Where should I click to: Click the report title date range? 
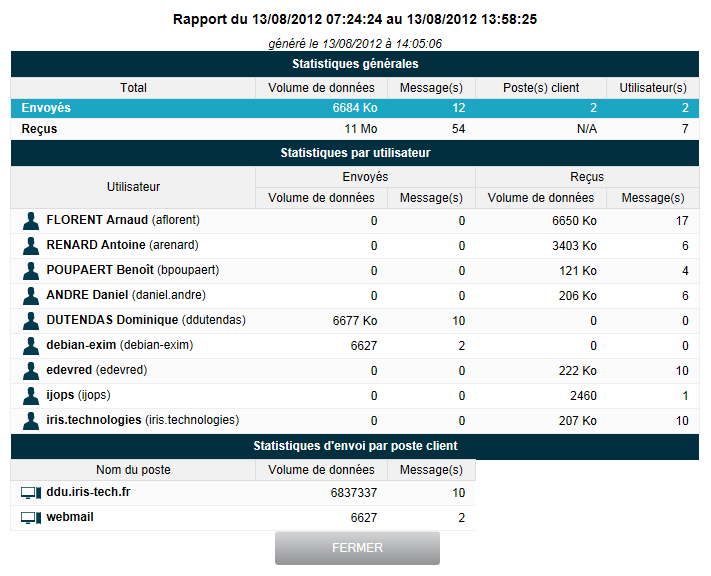click(355, 20)
